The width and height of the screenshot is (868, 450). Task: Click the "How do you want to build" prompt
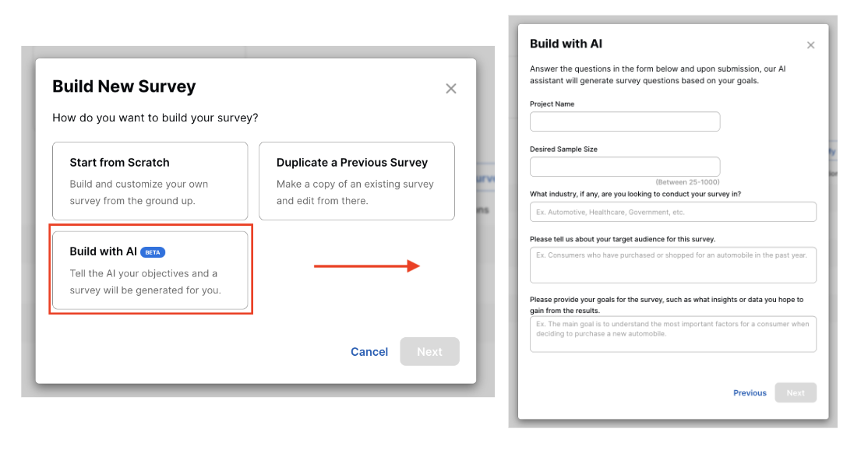tap(155, 118)
